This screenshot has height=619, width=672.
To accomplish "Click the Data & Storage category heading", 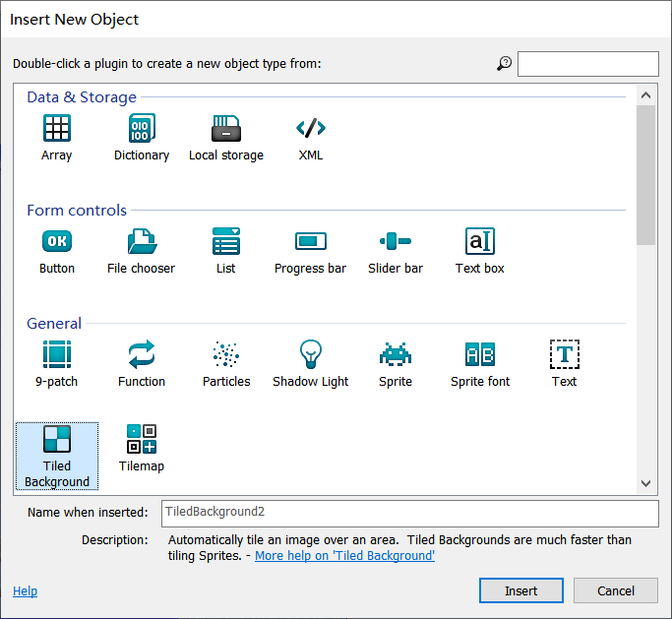I will 82,97.
